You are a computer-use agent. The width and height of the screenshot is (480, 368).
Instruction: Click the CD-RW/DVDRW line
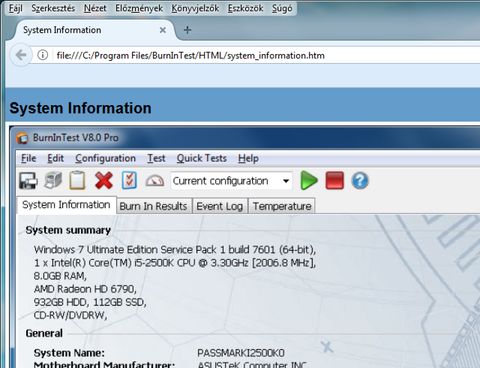point(70,315)
